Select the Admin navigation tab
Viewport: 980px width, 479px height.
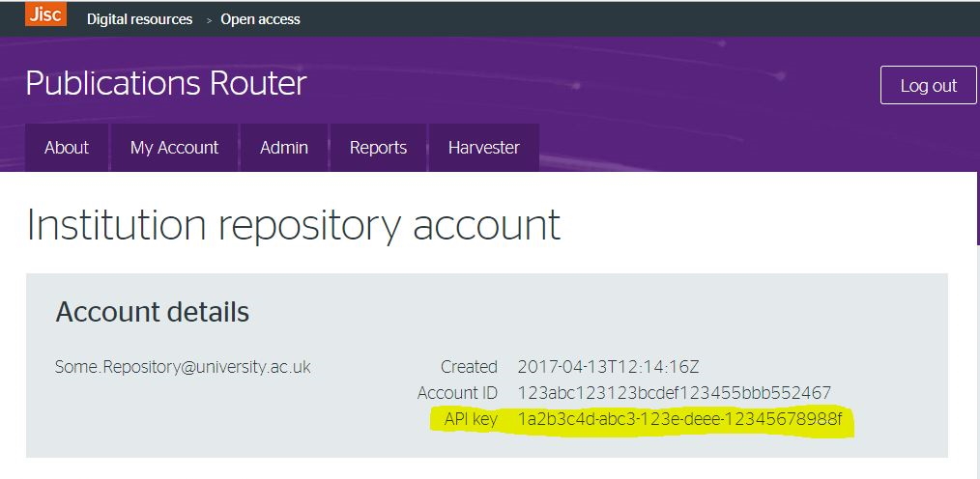point(284,148)
